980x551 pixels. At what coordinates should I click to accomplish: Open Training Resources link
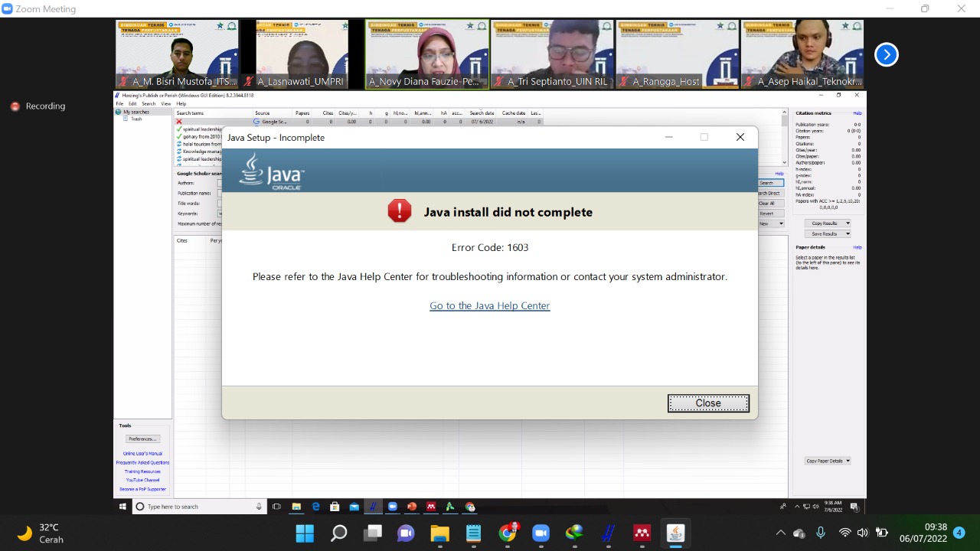coord(142,471)
